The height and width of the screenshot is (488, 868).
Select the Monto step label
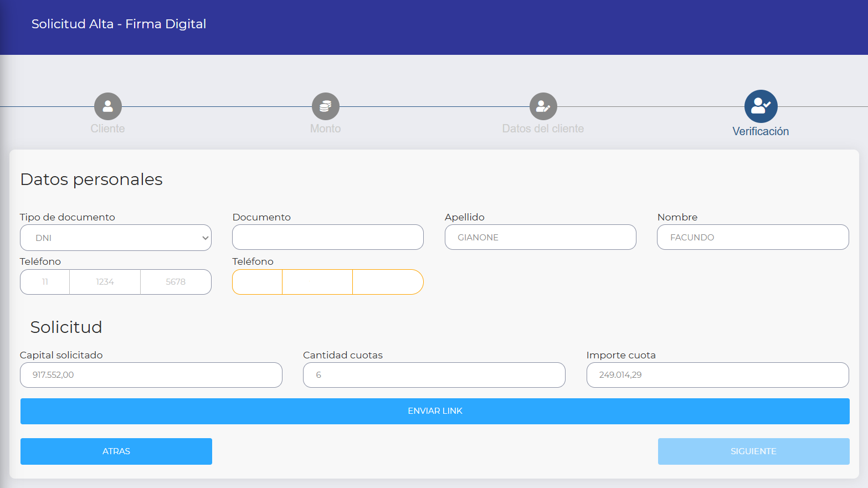click(325, 129)
